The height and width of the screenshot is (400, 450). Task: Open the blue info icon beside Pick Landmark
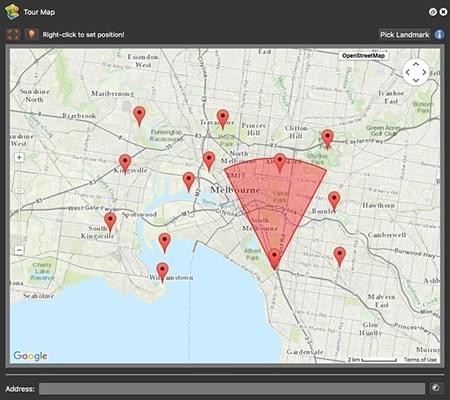439,35
